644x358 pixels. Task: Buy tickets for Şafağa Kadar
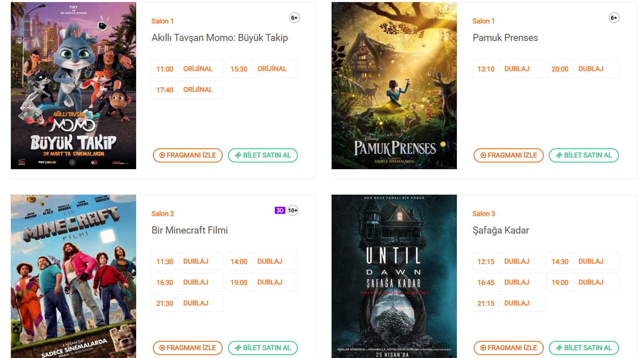point(583,348)
